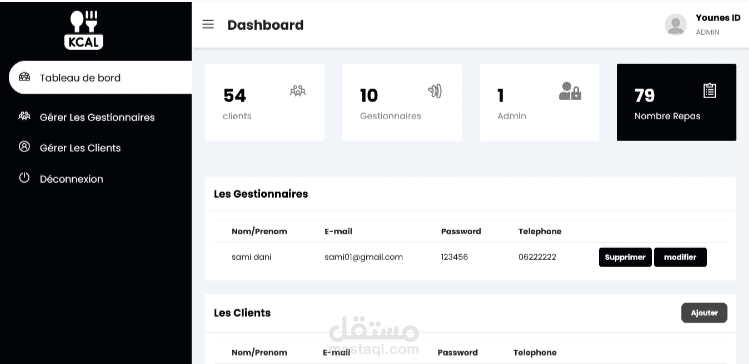Click the Gérer Les Clients person icon
This screenshot has height=364, width=749.
pos(24,147)
